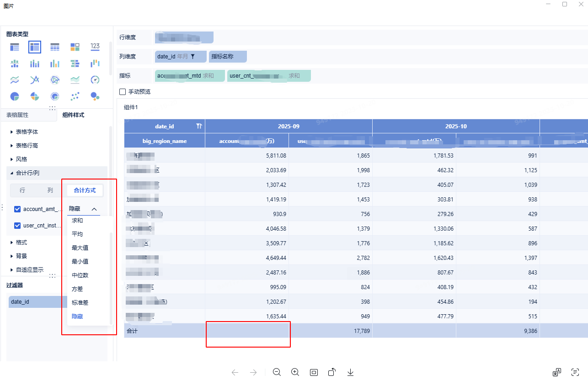Expand the 格式 section
The height and width of the screenshot is (380, 588).
pyautogui.click(x=19, y=242)
